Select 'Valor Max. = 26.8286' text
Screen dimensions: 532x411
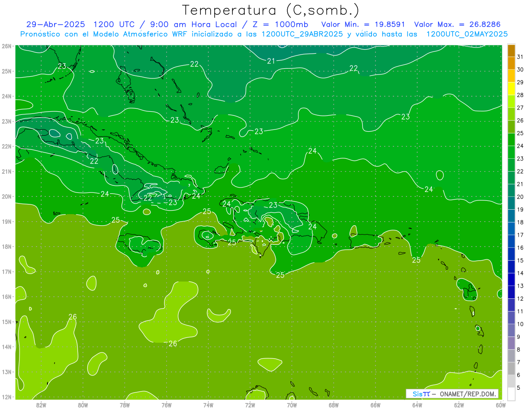pos(457,24)
